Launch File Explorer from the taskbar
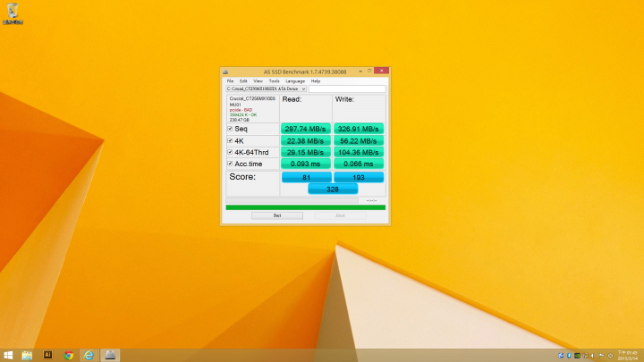This screenshot has width=644, height=362. pos(27,355)
